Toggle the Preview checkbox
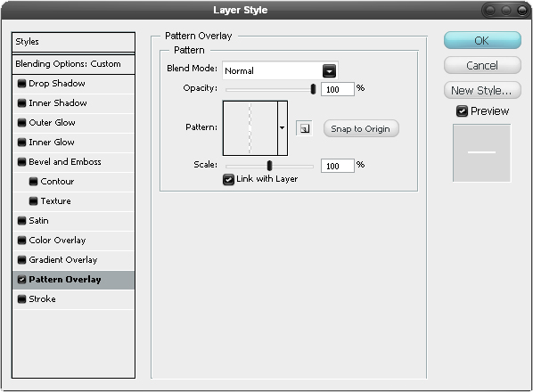 tap(462, 111)
